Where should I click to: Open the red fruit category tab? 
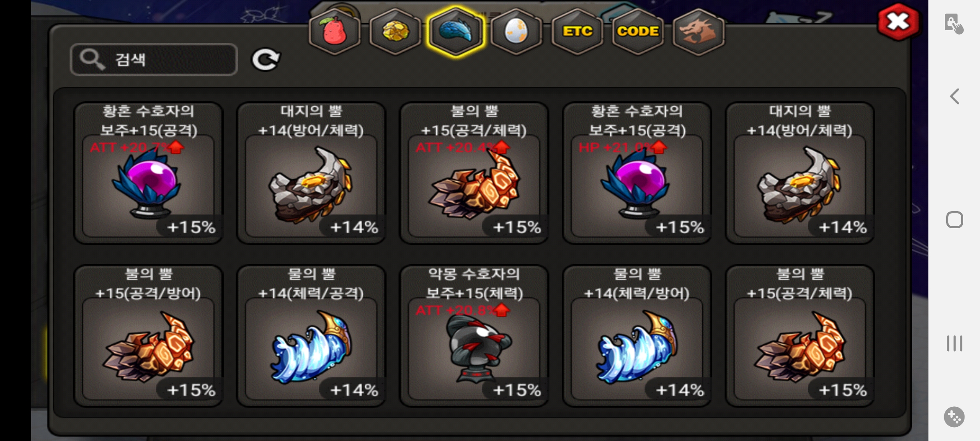[335, 32]
